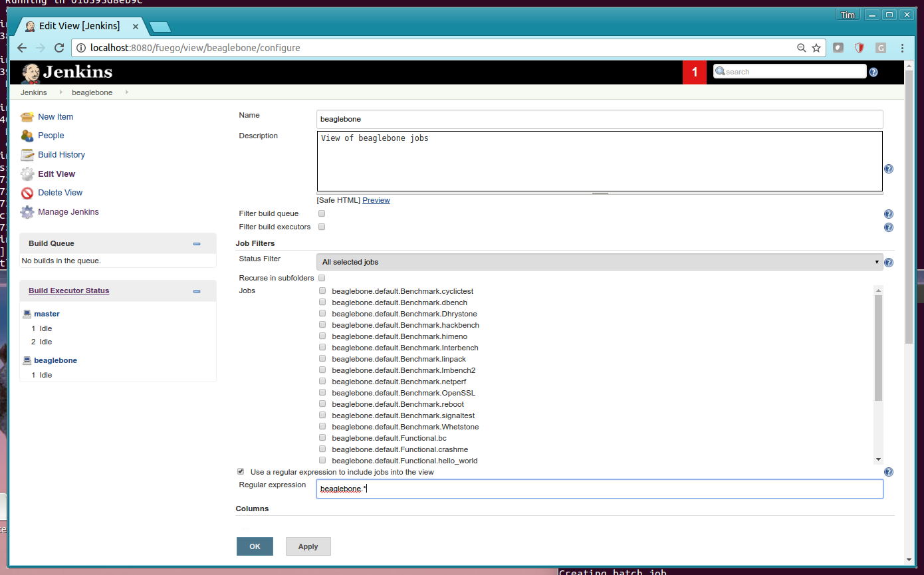Image resolution: width=924 pixels, height=575 pixels.
Task: Open Manage Jenkins from the sidebar
Action: coord(68,212)
